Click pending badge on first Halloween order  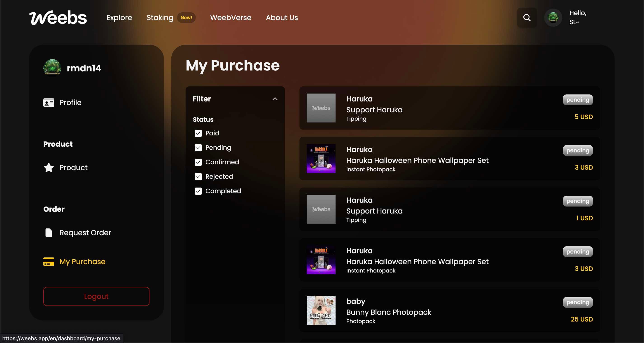(578, 150)
